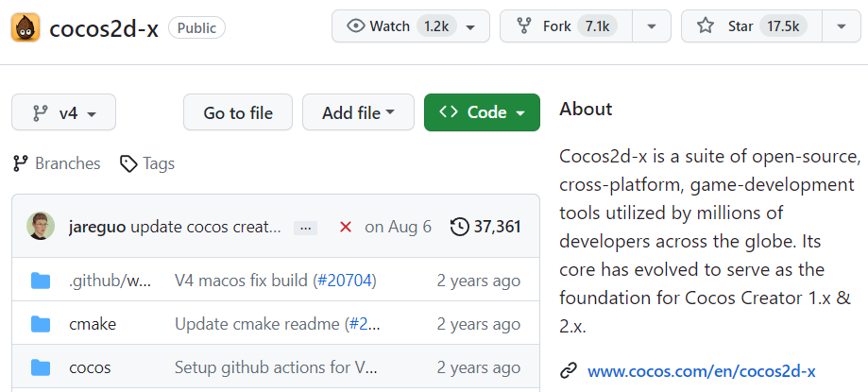The height and width of the screenshot is (392, 868).
Task: Open the Add file menu
Action: coord(358,112)
